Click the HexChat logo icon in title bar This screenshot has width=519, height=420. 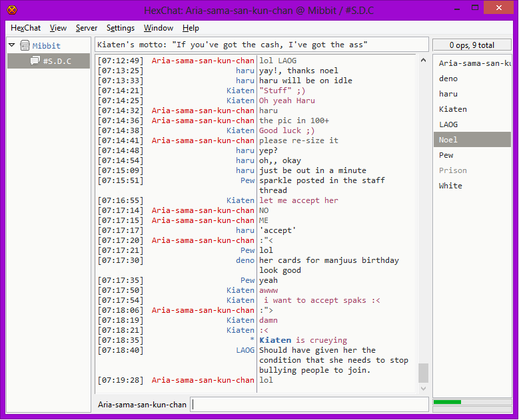[x=11, y=10]
